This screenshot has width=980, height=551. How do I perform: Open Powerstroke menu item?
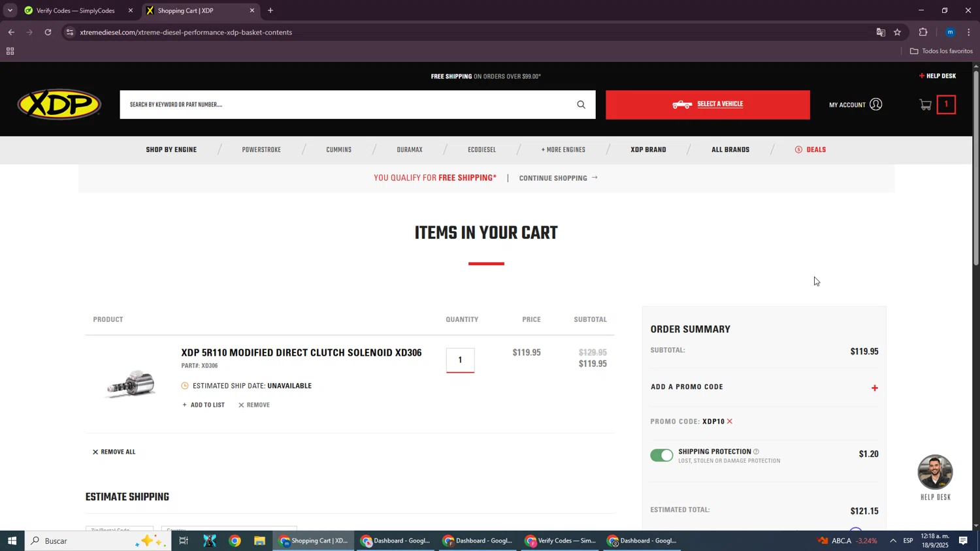click(x=261, y=150)
